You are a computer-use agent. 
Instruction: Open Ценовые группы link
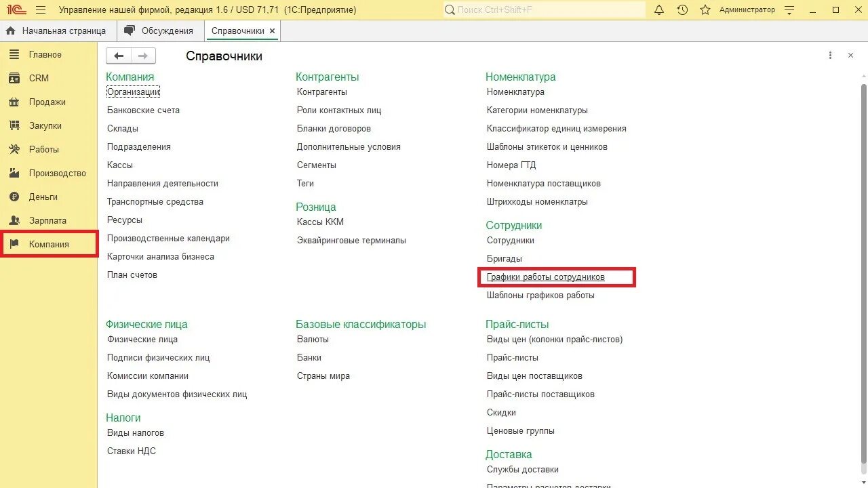point(521,430)
